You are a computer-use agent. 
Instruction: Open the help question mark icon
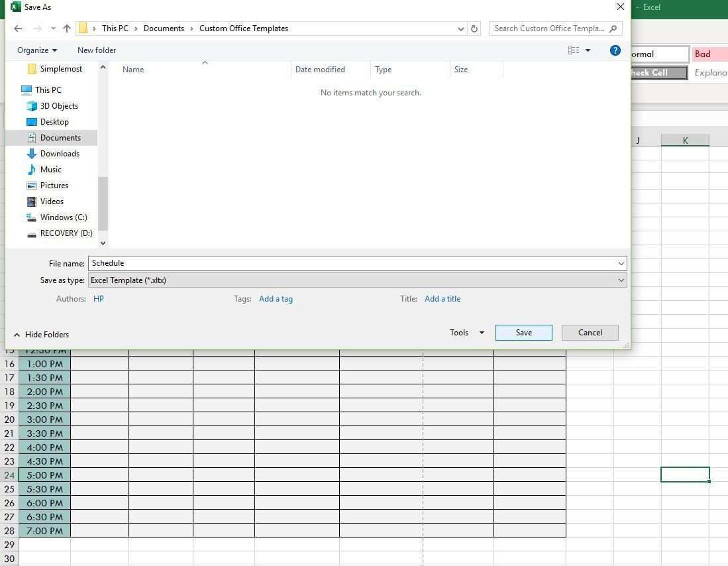coord(615,50)
